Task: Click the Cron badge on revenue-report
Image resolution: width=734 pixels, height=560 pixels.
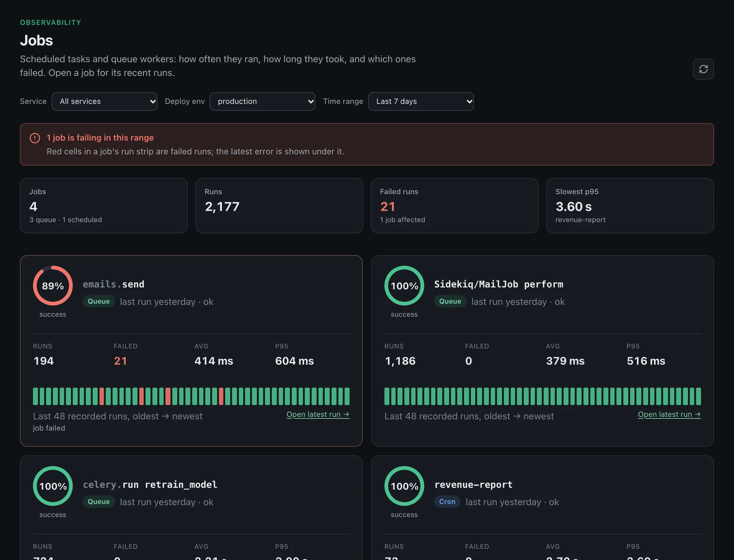Action: (x=447, y=502)
